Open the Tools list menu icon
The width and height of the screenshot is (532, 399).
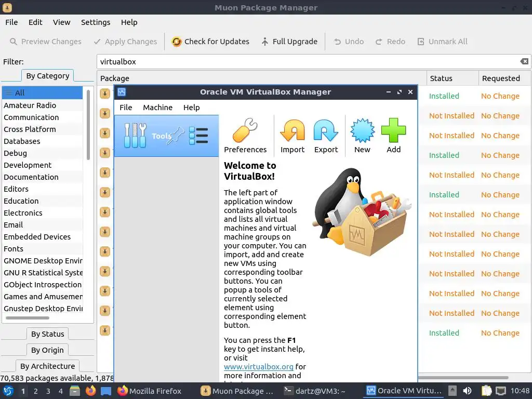click(198, 136)
